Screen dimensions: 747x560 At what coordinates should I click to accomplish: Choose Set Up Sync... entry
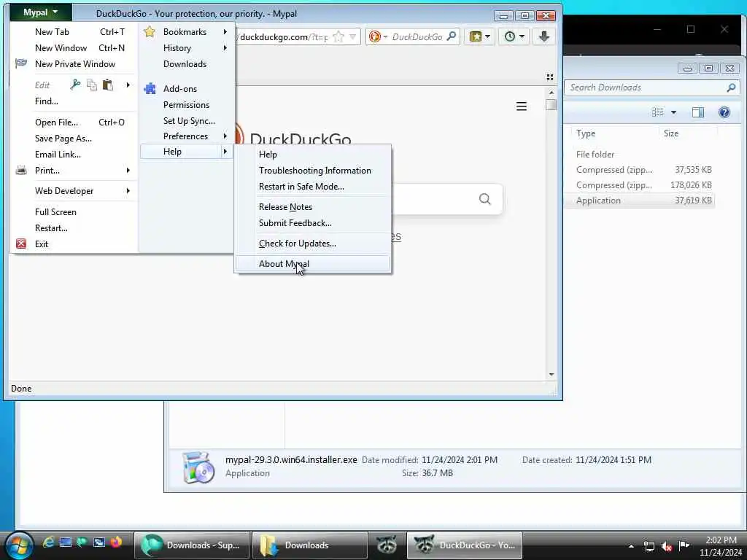189,120
